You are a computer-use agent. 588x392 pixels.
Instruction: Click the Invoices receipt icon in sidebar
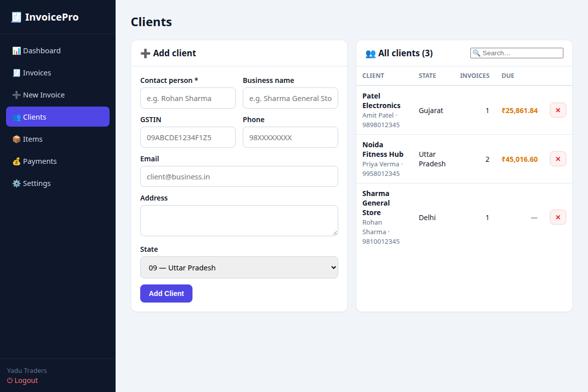[x=17, y=73]
